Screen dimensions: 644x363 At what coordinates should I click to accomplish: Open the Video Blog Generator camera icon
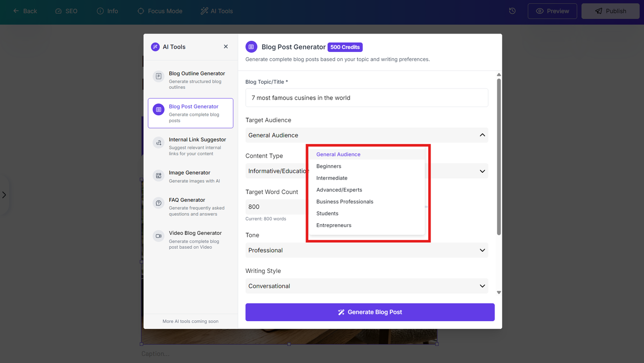pyautogui.click(x=158, y=236)
